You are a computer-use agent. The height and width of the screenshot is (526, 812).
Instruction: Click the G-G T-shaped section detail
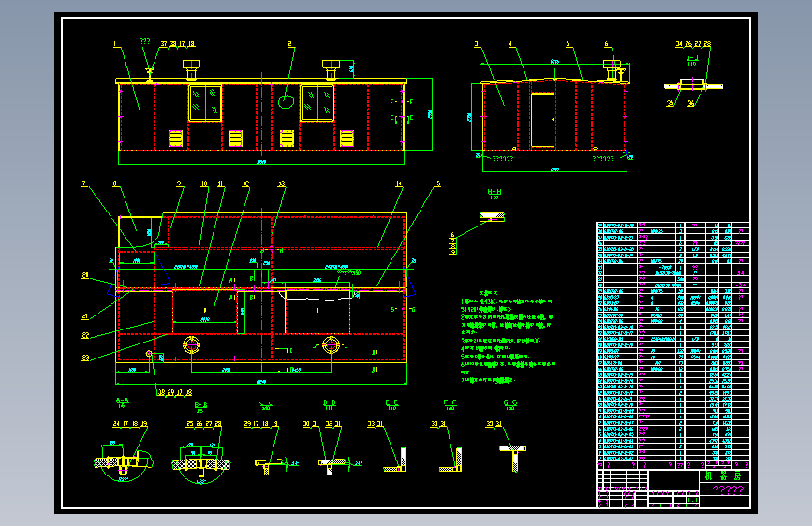512,459
